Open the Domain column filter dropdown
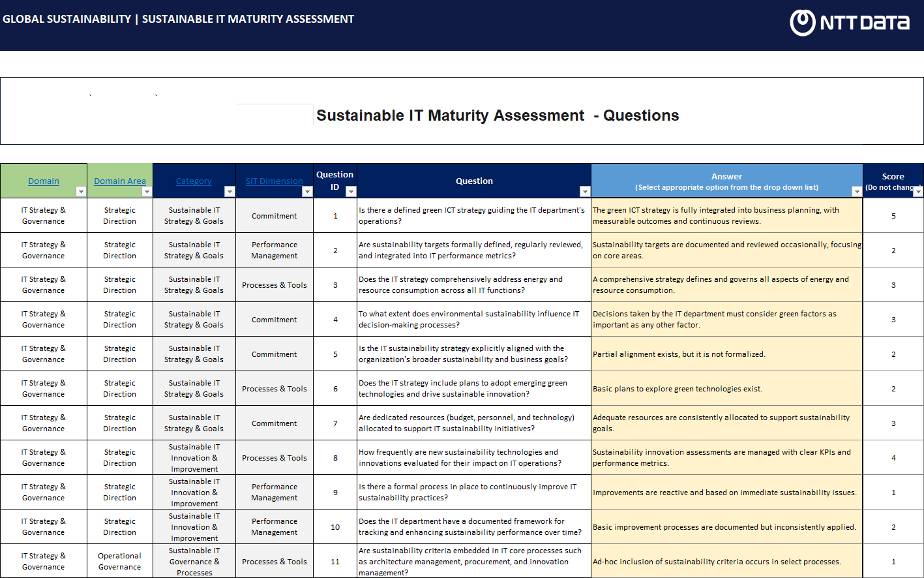Viewport: 924px width, 578px height. click(81, 192)
